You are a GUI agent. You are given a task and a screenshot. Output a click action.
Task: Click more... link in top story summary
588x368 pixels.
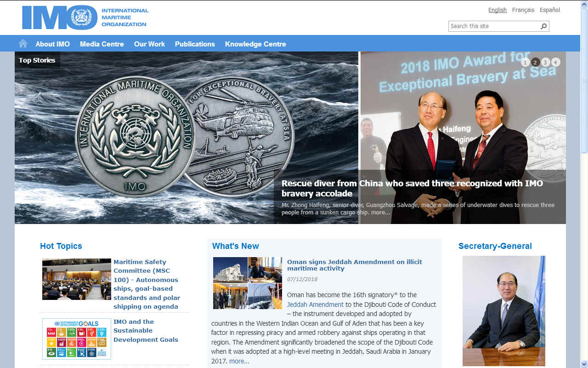(381, 213)
